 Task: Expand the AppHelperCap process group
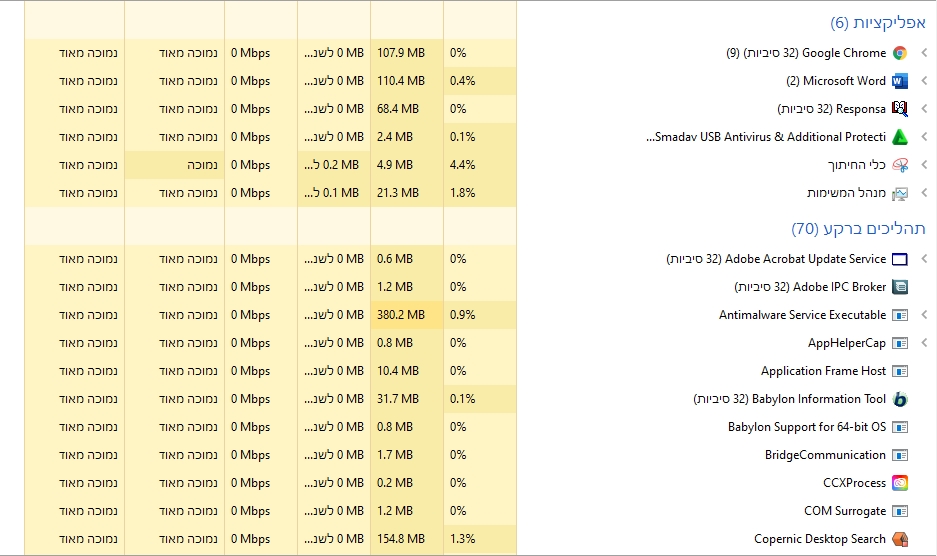point(924,343)
